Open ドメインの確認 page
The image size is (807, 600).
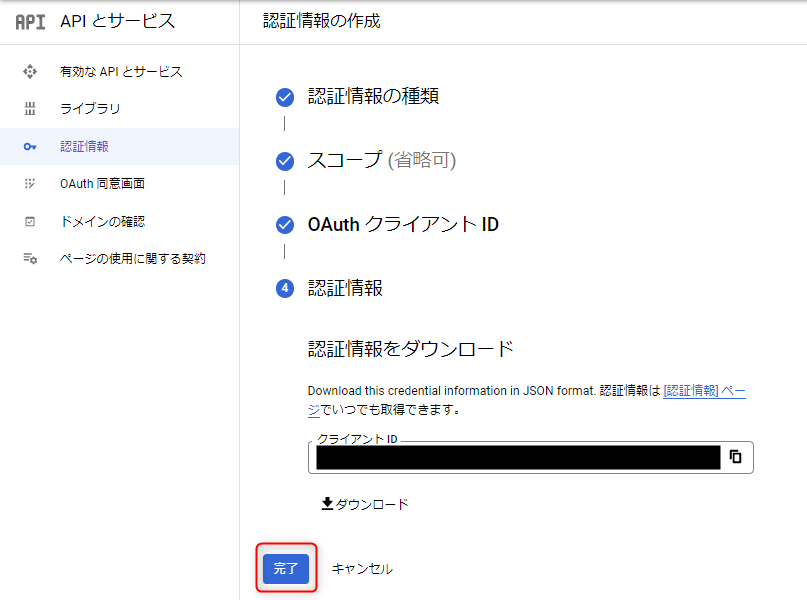tap(102, 222)
